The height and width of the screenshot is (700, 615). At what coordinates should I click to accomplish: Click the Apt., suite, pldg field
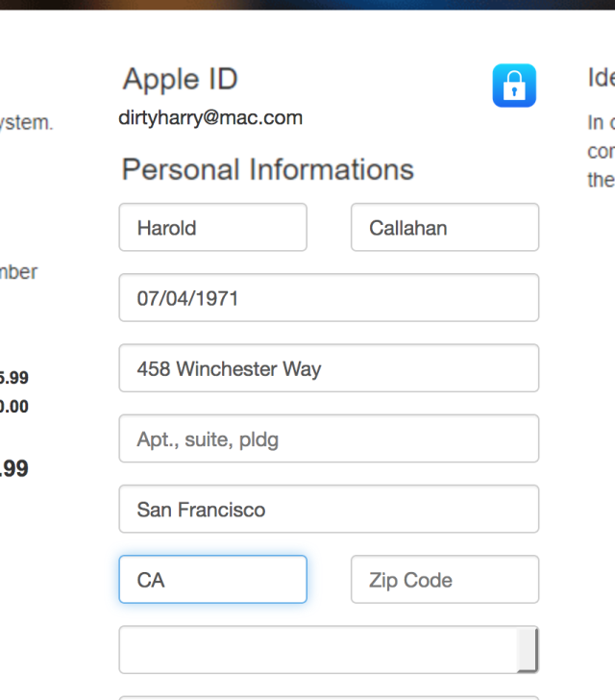point(328,439)
